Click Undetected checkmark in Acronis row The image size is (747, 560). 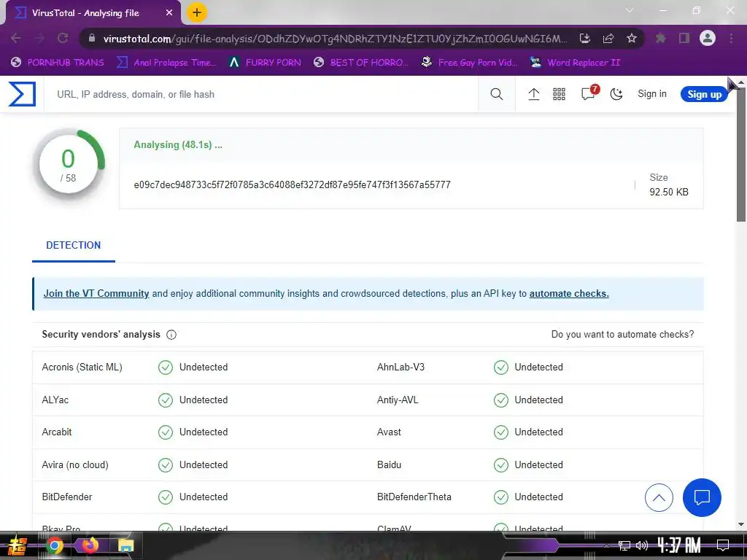click(166, 367)
